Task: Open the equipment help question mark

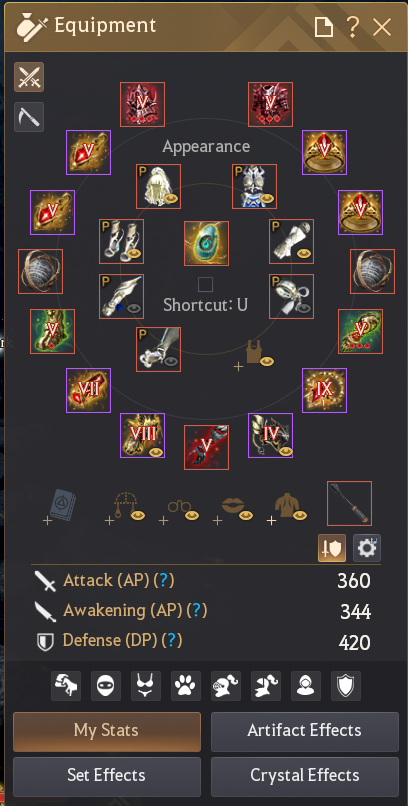Action: (x=353, y=26)
